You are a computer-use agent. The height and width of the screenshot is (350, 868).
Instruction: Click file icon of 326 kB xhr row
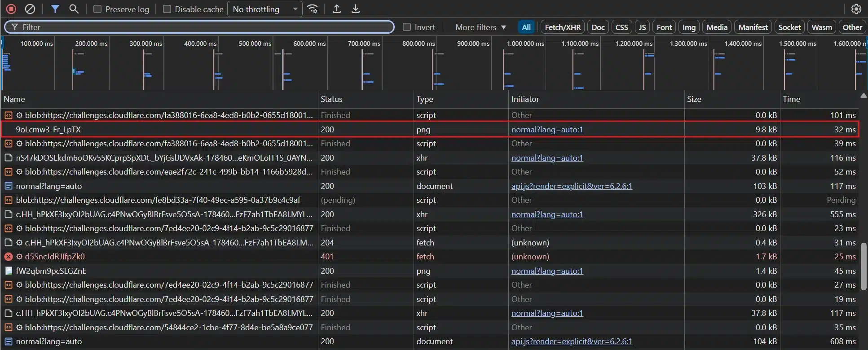[9, 214]
